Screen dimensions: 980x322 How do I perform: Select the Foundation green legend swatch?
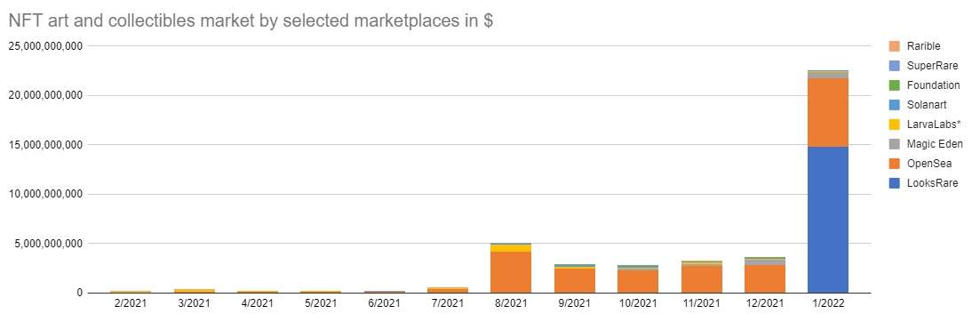click(x=894, y=85)
